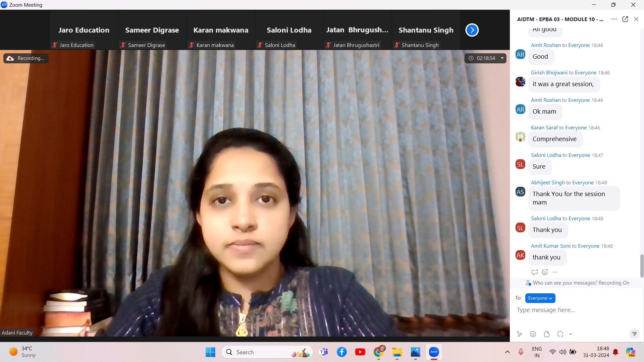This screenshot has height=362, width=644.
Task: Add a reaction to the last message
Action: coord(545,272)
